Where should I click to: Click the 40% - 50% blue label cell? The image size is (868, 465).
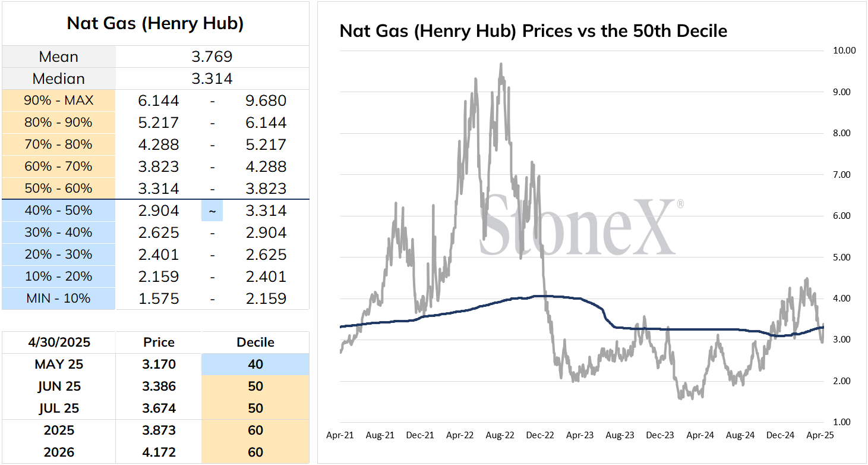tap(59, 210)
